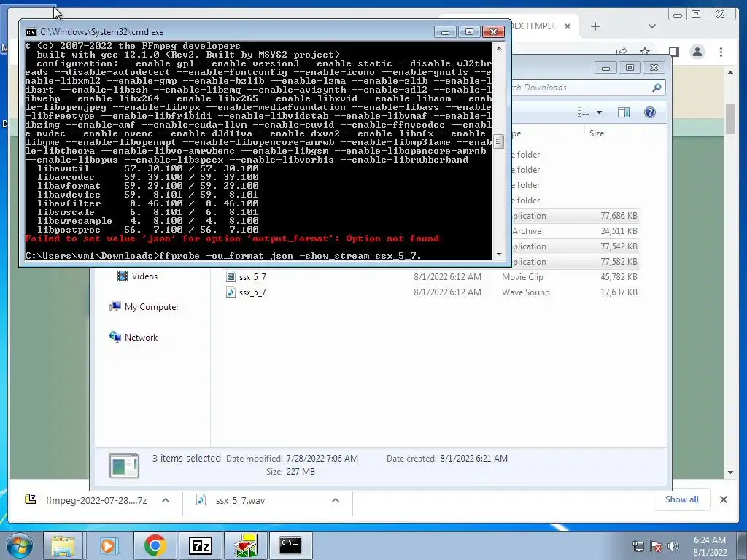The image size is (747, 560).
Task: Open Action Center flag tray icon
Action: [x=656, y=546]
